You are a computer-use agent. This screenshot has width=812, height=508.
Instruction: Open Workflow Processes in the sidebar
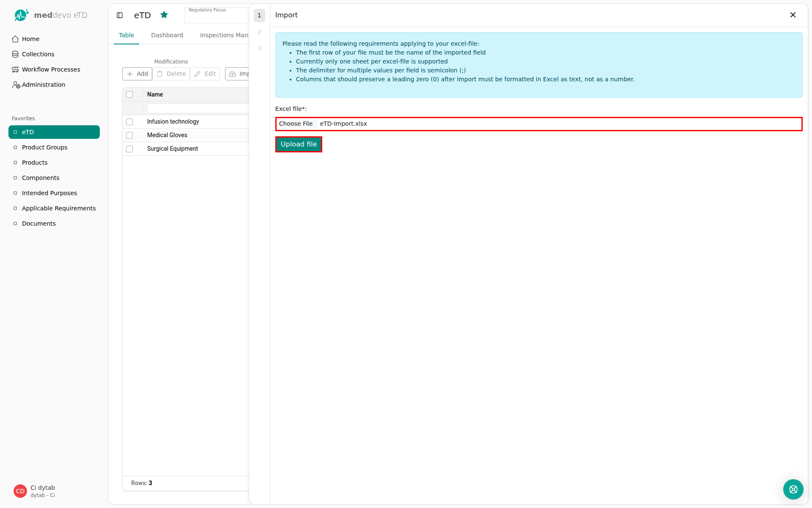click(x=51, y=69)
